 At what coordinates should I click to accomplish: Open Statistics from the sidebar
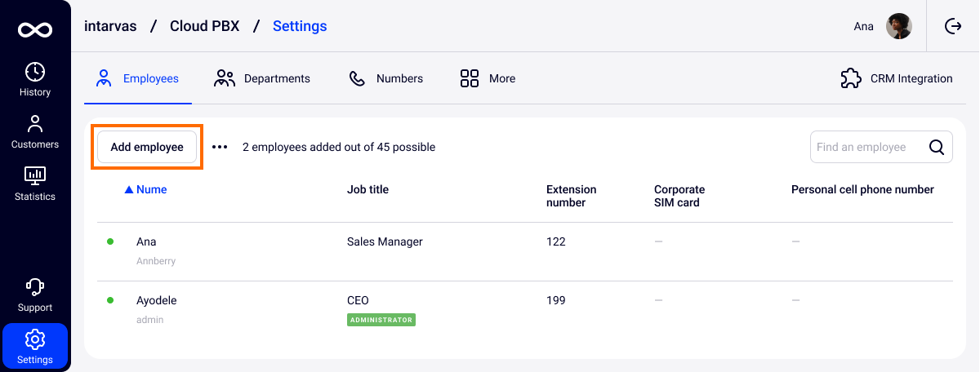35,184
